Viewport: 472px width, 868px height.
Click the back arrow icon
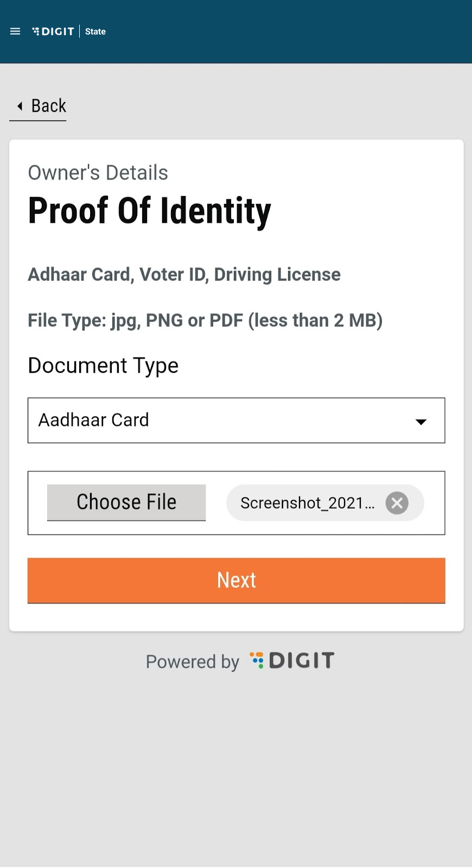click(x=20, y=106)
